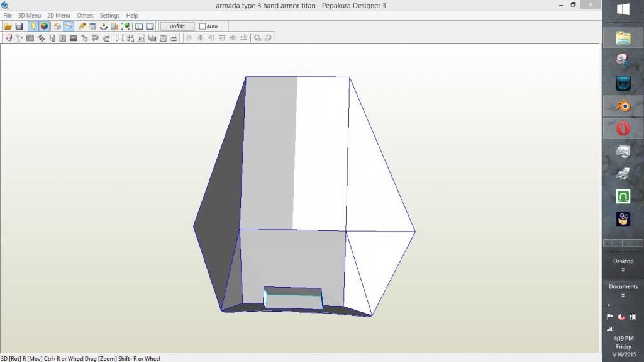Click the Save floppy disk icon
The height and width of the screenshot is (362, 644).
tap(19, 26)
